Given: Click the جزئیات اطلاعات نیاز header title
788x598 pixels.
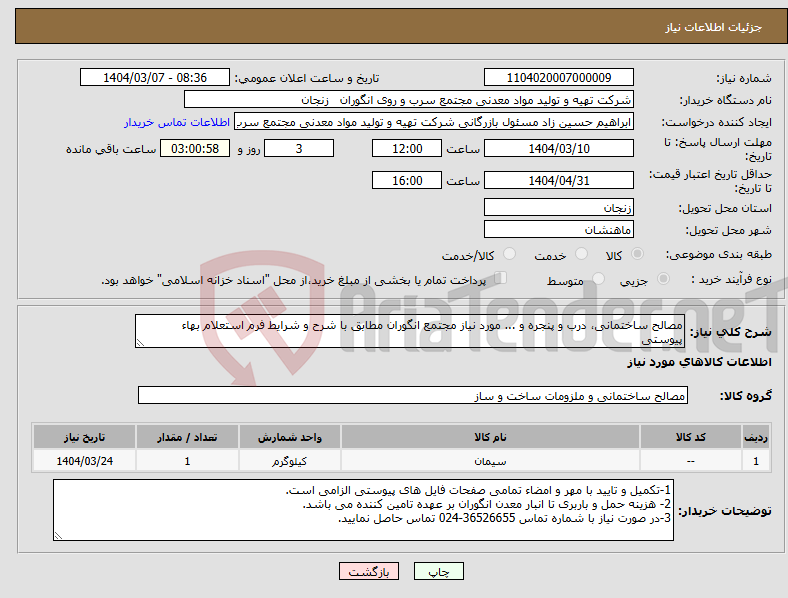Looking at the screenshot, I should tap(713, 27).
